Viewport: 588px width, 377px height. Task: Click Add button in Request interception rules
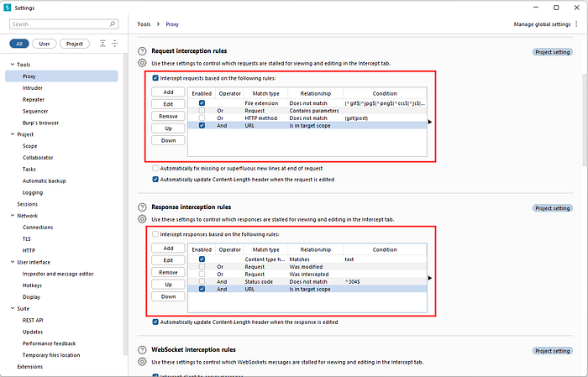(x=168, y=92)
